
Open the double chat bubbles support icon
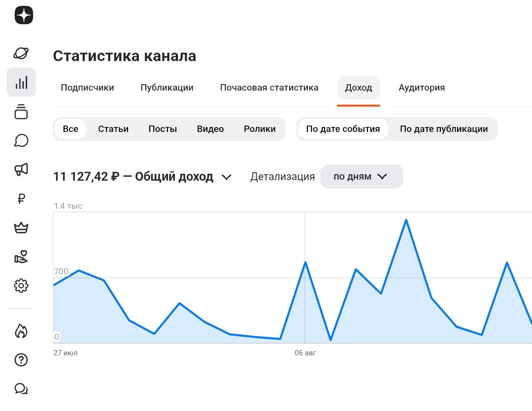[21, 389]
